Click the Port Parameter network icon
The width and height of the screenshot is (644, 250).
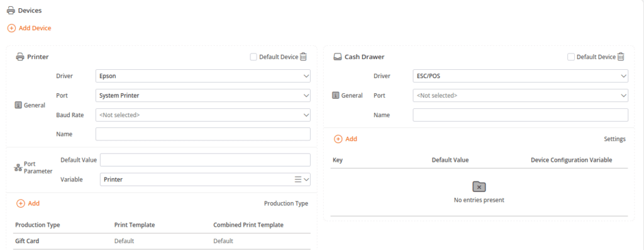[18, 168]
